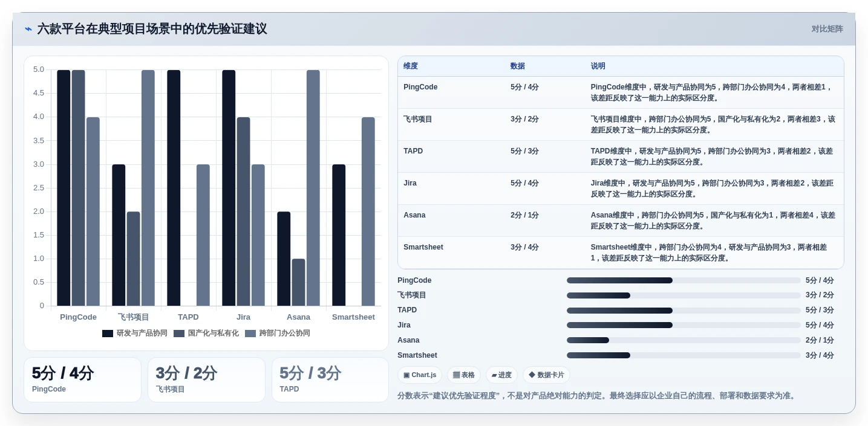
Task: Click the Jira row description text in table
Action: [712, 189]
